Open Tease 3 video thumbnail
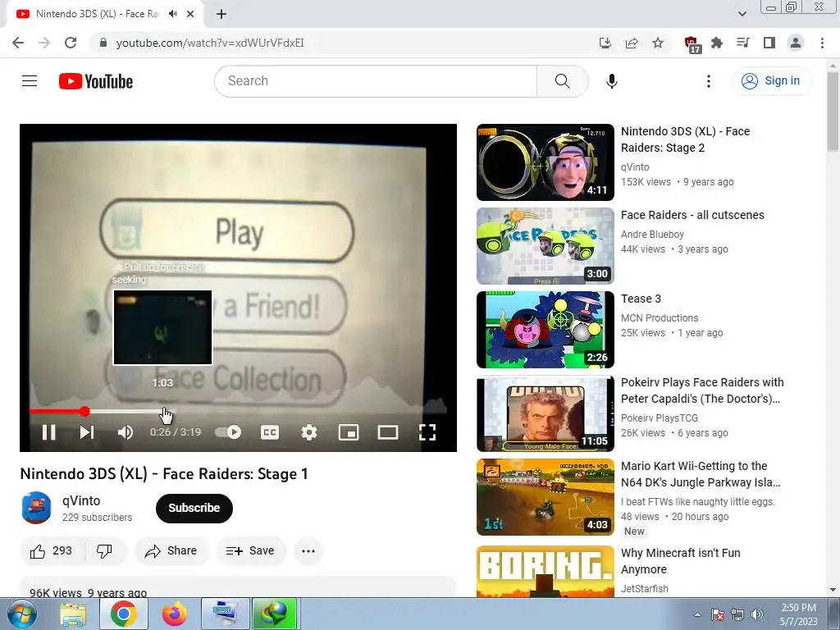This screenshot has height=630, width=840. [x=545, y=330]
